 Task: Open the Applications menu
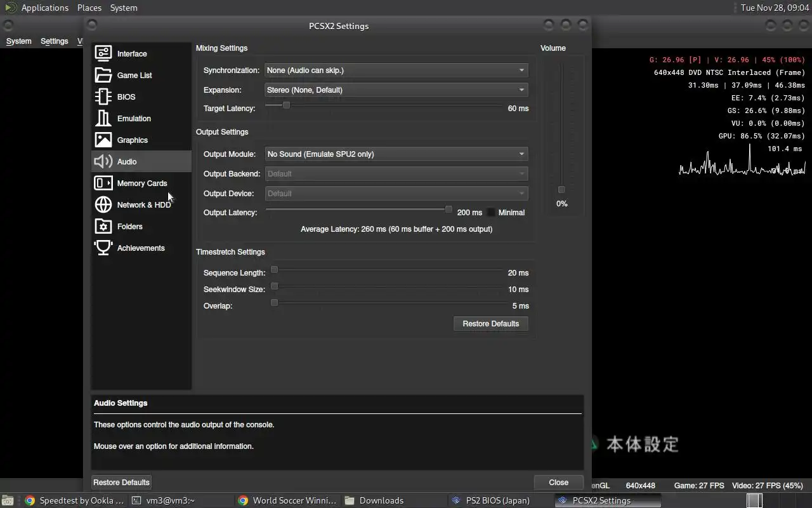tap(44, 8)
